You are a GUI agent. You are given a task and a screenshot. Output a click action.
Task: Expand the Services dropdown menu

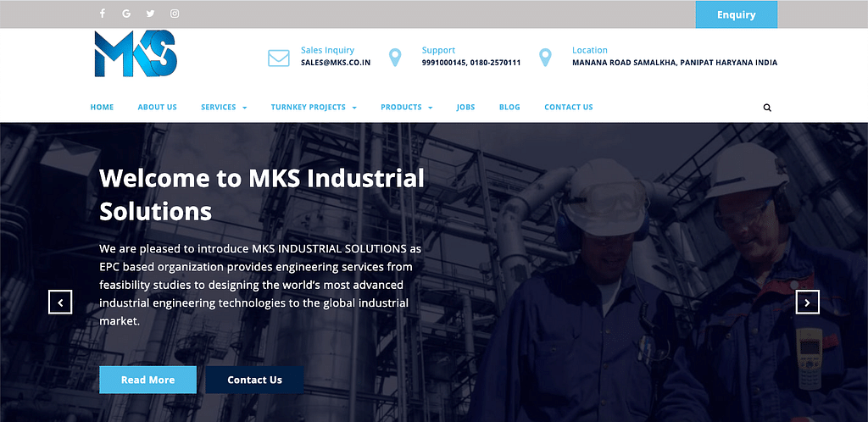[224, 108]
